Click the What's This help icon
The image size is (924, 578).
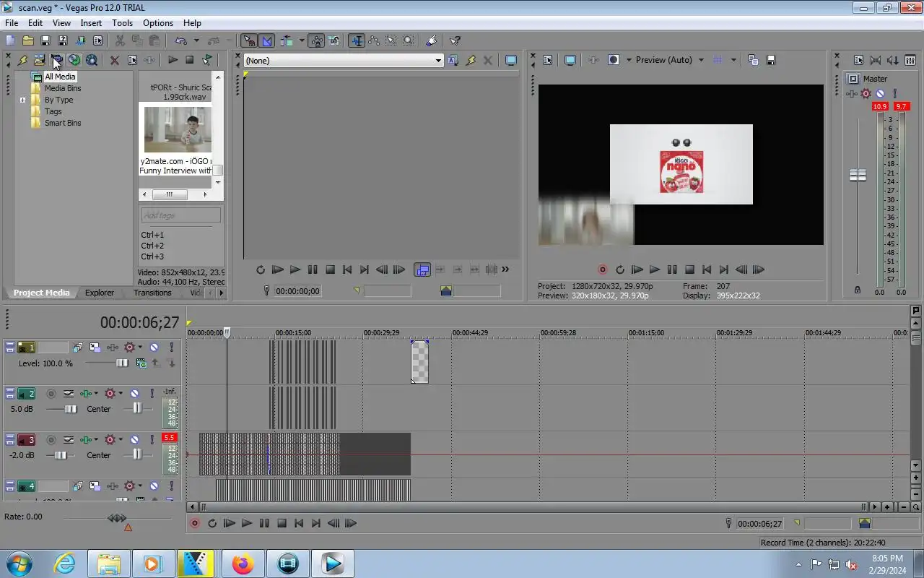tap(455, 40)
